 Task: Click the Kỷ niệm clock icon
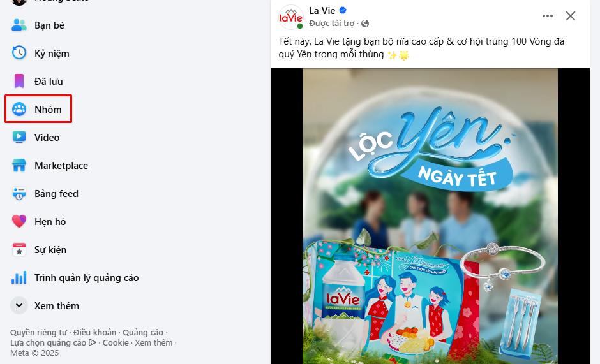coord(19,53)
